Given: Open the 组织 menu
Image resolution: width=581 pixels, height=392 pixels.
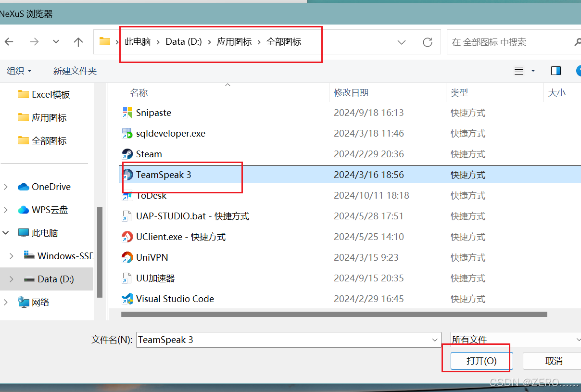Looking at the screenshot, I should point(19,71).
